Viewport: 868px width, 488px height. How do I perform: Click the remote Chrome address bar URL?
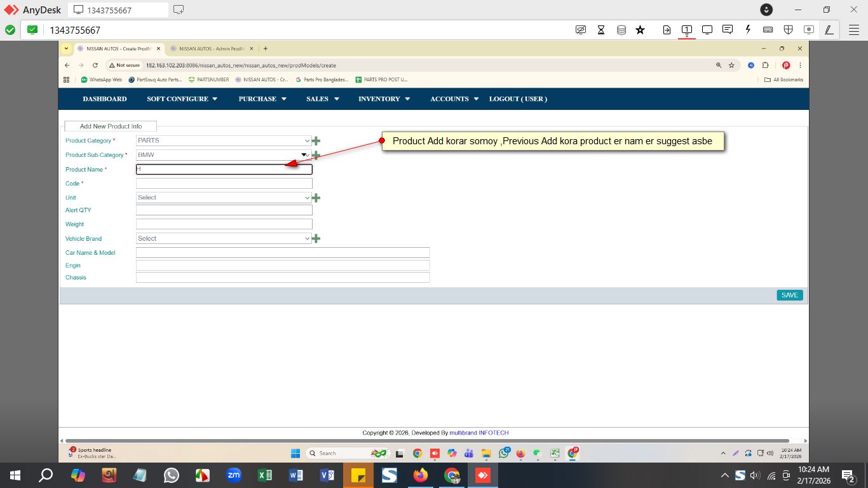click(241, 65)
